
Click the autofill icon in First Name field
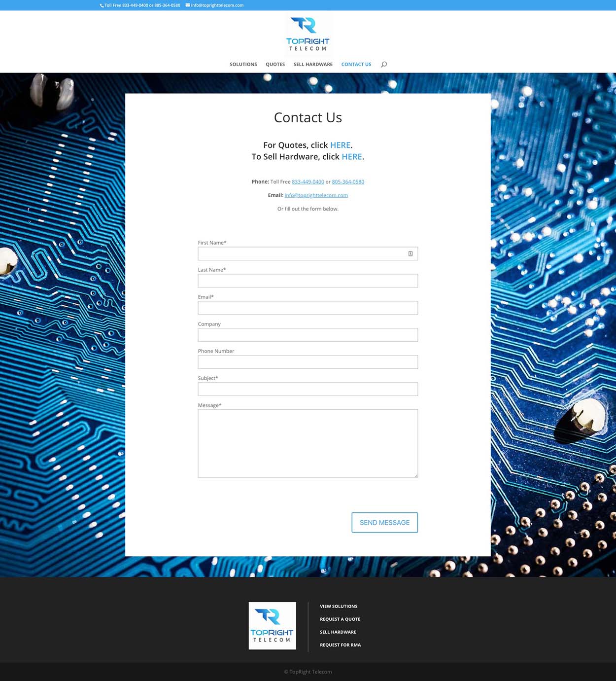click(411, 253)
